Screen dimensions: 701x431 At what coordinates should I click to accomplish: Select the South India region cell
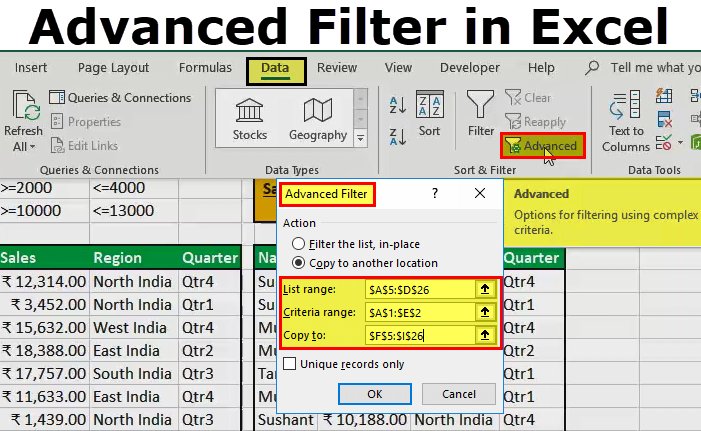click(134, 373)
